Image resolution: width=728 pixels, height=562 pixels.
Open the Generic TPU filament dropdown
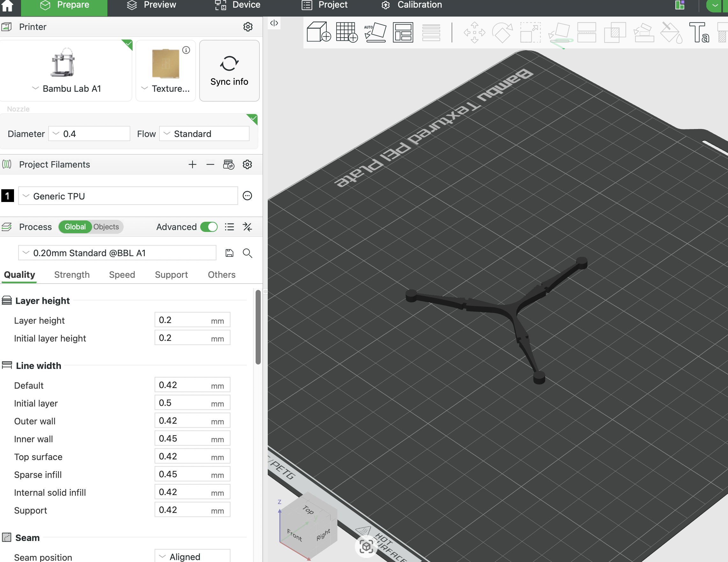point(128,196)
